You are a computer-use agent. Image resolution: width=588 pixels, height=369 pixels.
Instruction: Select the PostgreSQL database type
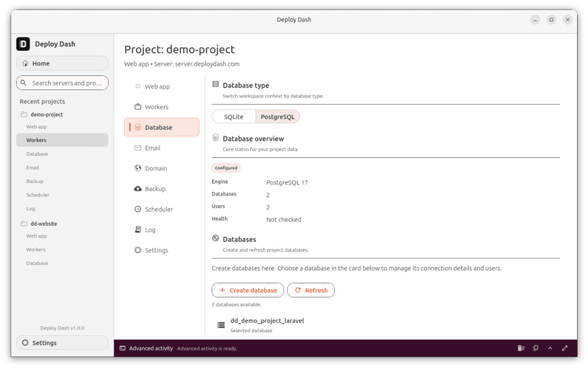pyautogui.click(x=278, y=117)
